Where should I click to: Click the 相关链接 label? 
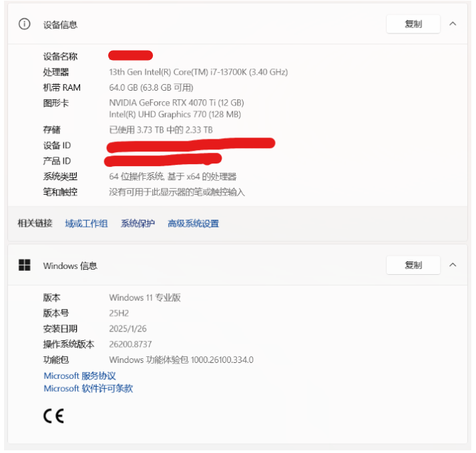tap(35, 223)
